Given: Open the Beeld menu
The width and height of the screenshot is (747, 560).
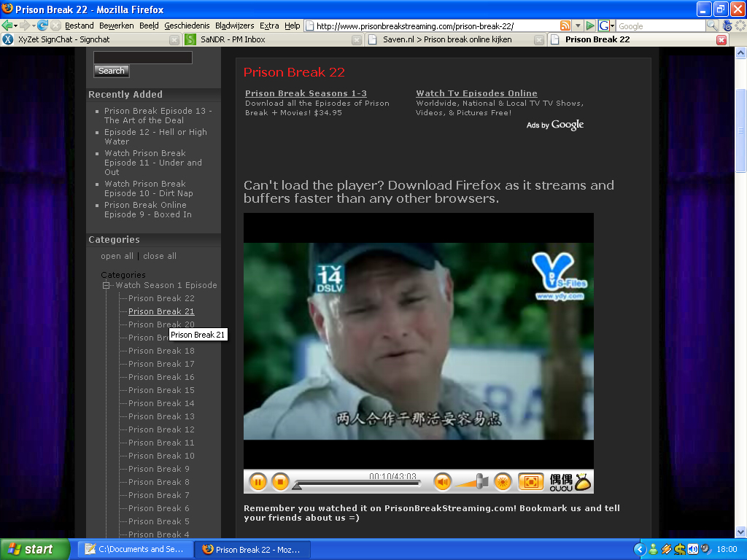Looking at the screenshot, I should pyautogui.click(x=149, y=26).
